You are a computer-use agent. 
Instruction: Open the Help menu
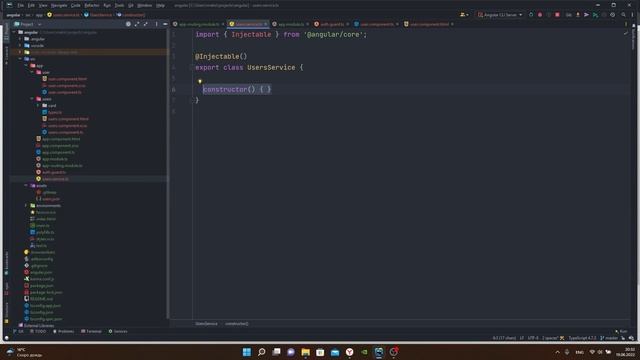pos(160,5)
